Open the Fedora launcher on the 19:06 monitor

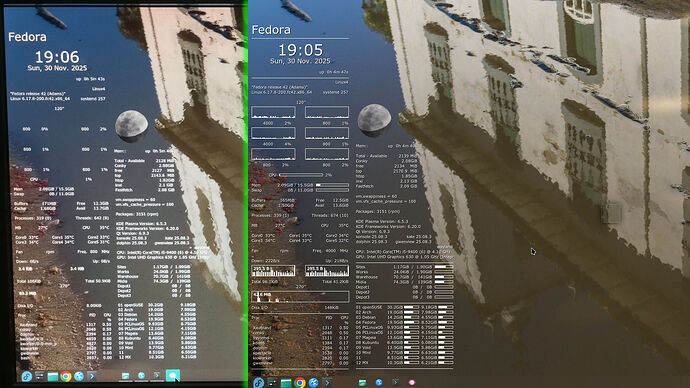pyautogui.click(x=26, y=376)
